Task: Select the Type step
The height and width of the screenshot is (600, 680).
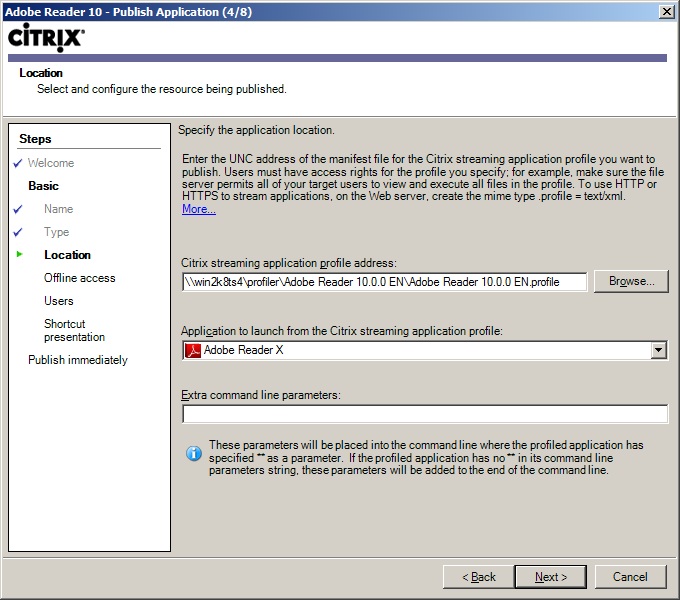Action: tap(56, 232)
